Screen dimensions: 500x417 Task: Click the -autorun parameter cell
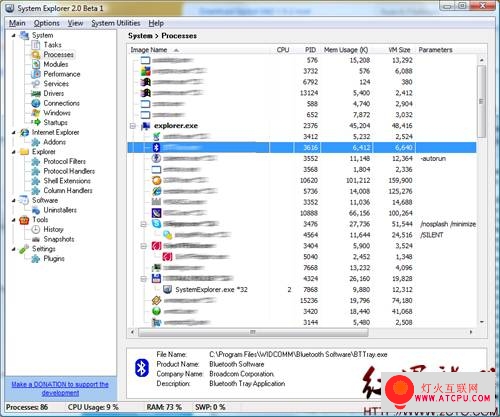(433, 159)
